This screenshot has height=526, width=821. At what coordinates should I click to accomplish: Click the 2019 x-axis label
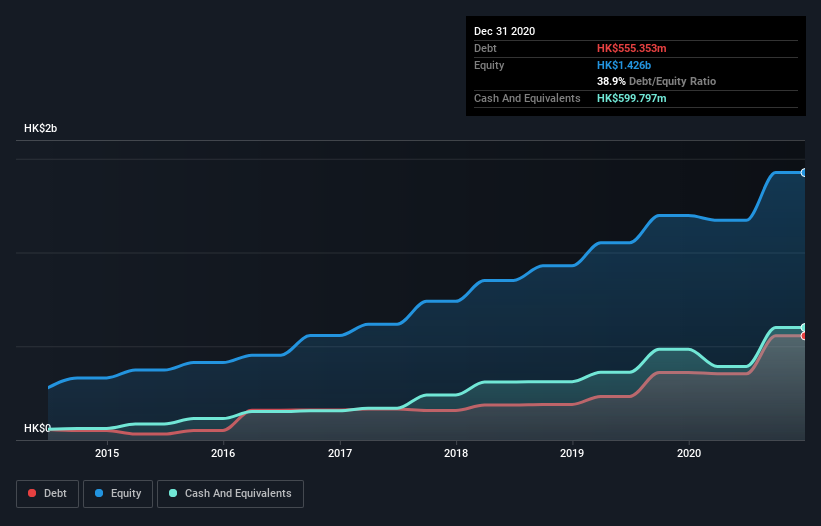tap(572, 453)
